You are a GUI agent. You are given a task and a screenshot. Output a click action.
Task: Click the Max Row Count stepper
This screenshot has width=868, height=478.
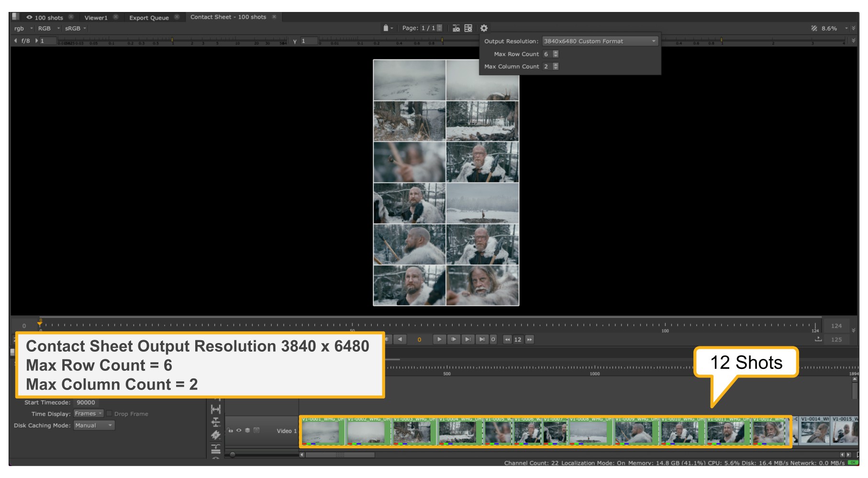[556, 54]
